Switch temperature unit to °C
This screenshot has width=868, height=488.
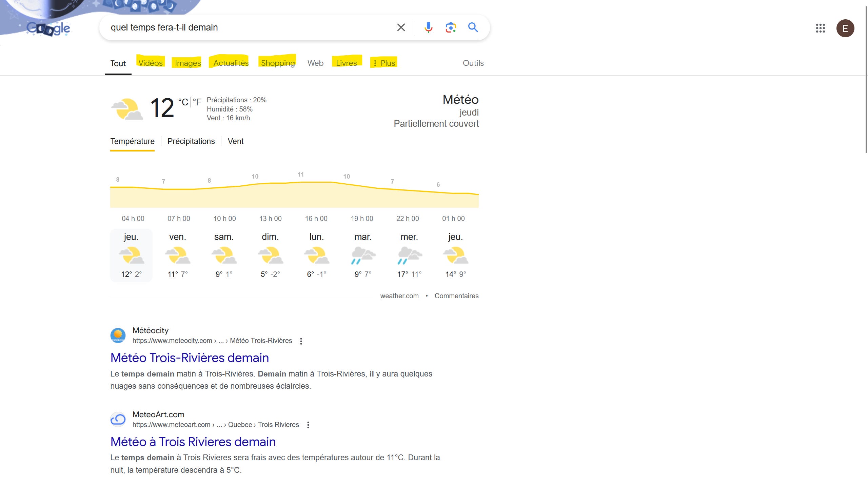[x=183, y=102]
